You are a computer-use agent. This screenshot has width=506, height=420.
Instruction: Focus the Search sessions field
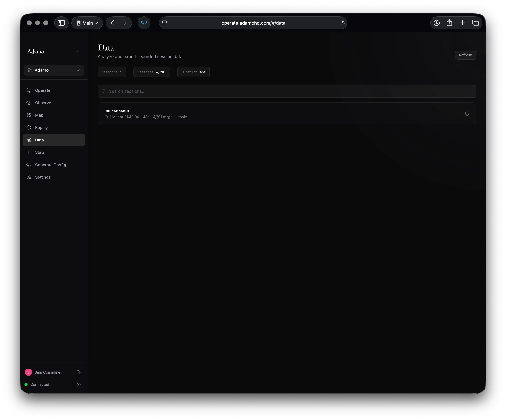pos(287,91)
